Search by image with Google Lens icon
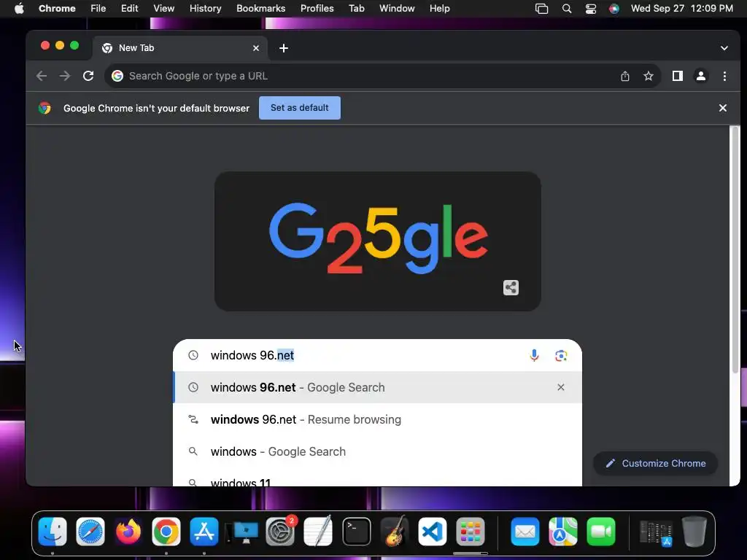 [561, 355]
